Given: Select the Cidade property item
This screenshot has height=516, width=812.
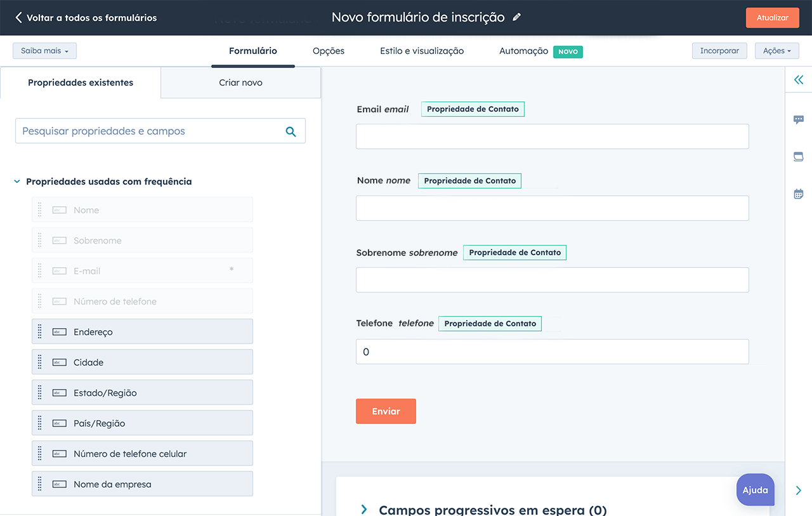Looking at the screenshot, I should tap(142, 362).
